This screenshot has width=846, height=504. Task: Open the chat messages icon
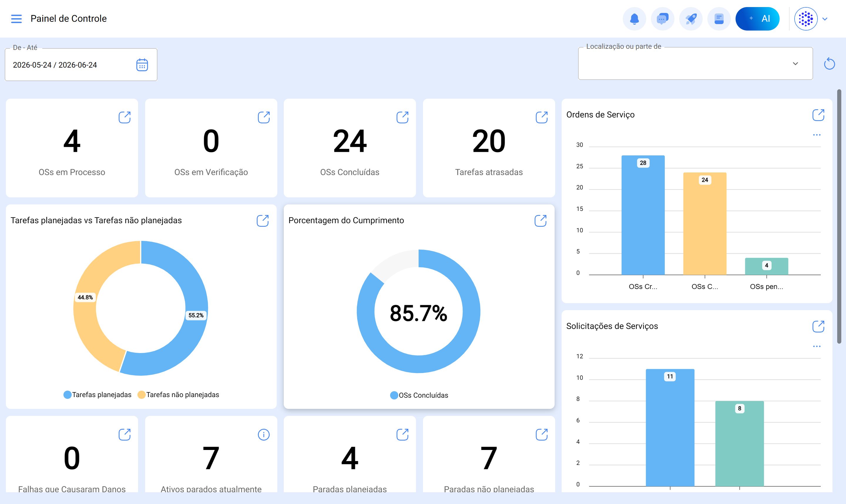coord(662,19)
